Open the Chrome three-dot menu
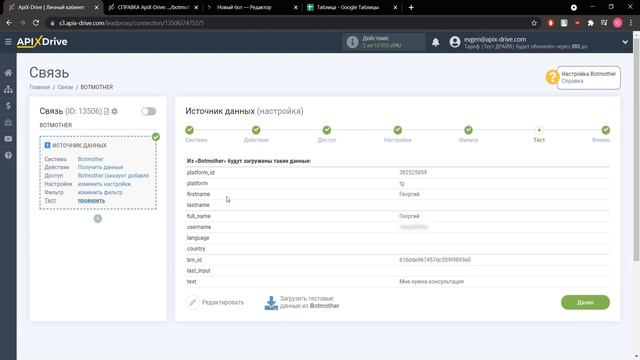The image size is (640, 360). (x=631, y=23)
